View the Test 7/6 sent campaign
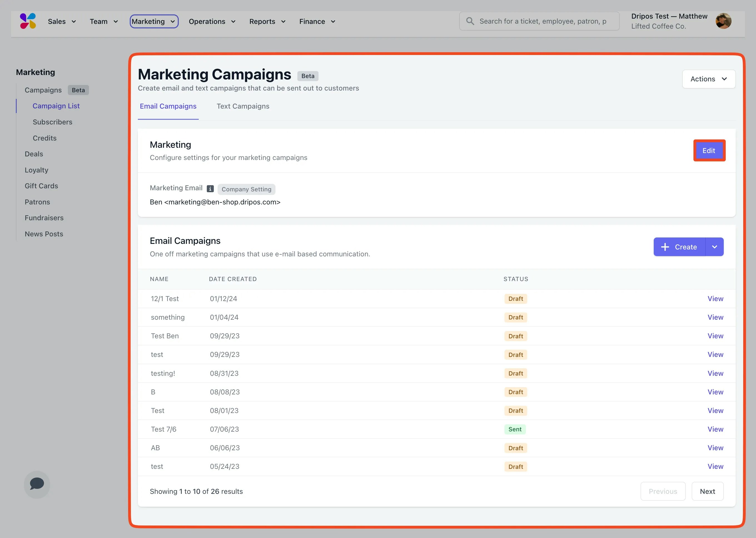 (x=715, y=429)
